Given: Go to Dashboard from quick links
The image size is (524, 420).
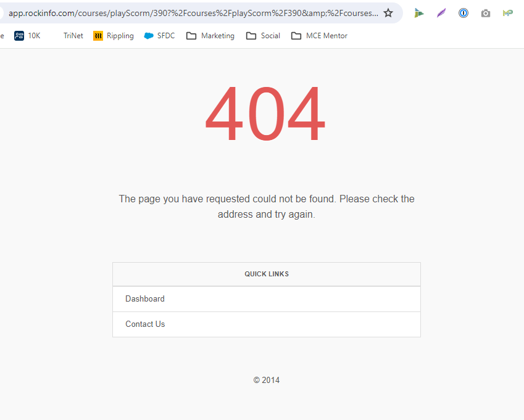Looking at the screenshot, I should (145, 299).
